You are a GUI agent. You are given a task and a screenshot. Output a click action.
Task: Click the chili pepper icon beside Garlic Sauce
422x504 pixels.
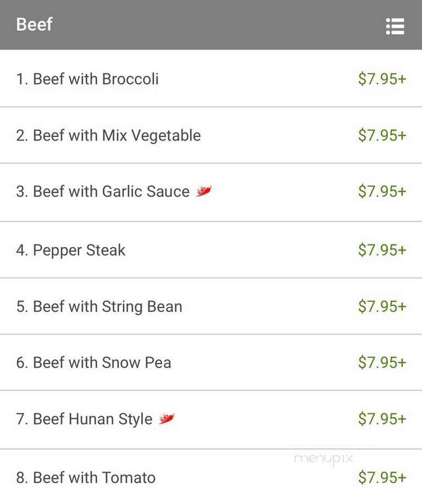coord(204,191)
